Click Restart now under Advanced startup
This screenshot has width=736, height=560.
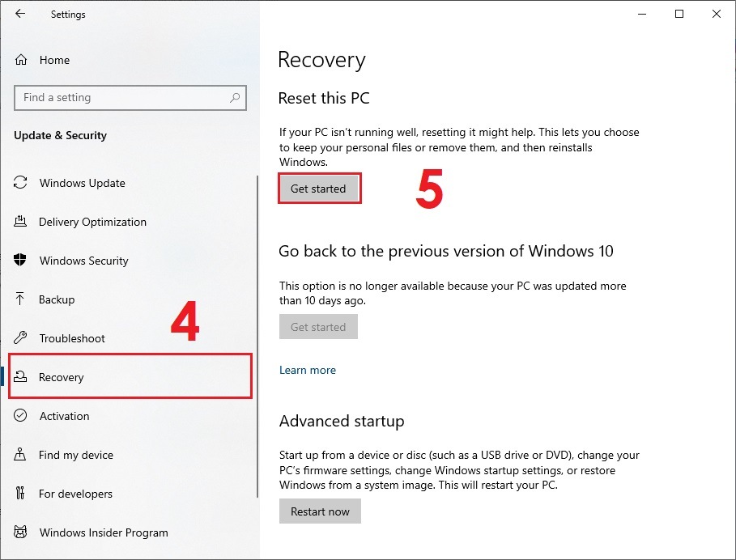[x=320, y=511]
